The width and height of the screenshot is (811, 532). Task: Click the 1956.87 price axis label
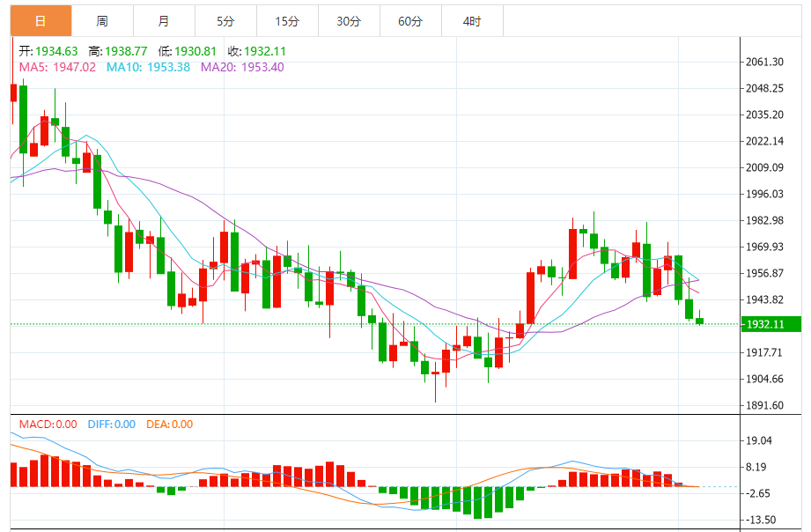click(764, 273)
